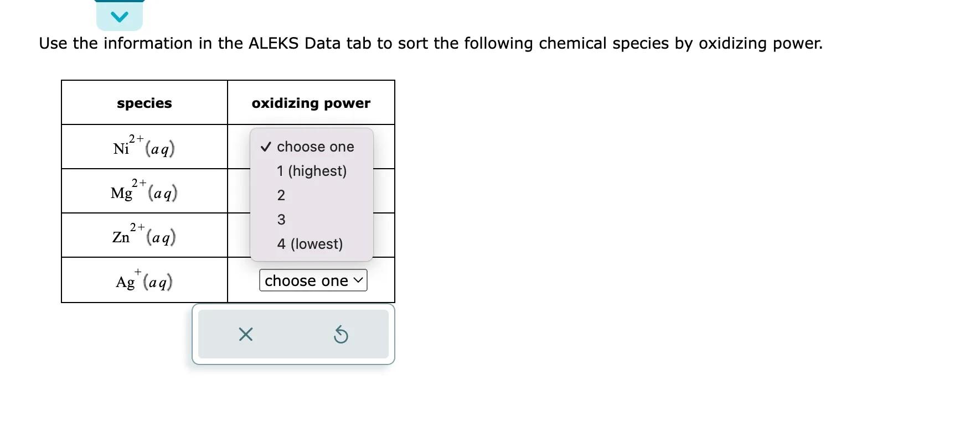Viewport: 980px width, 448px height.
Task: Choose 'choose one' at the top of the menu
Action: [x=314, y=147]
